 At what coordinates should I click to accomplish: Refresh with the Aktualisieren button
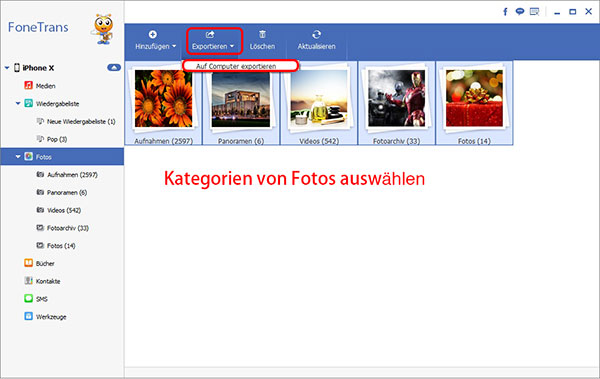pos(316,41)
